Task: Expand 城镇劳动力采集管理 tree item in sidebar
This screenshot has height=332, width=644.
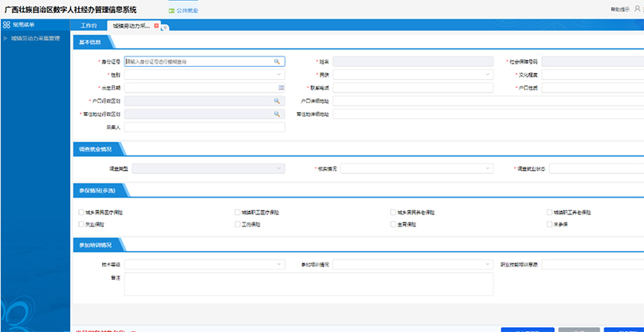Action: pyautogui.click(x=6, y=38)
